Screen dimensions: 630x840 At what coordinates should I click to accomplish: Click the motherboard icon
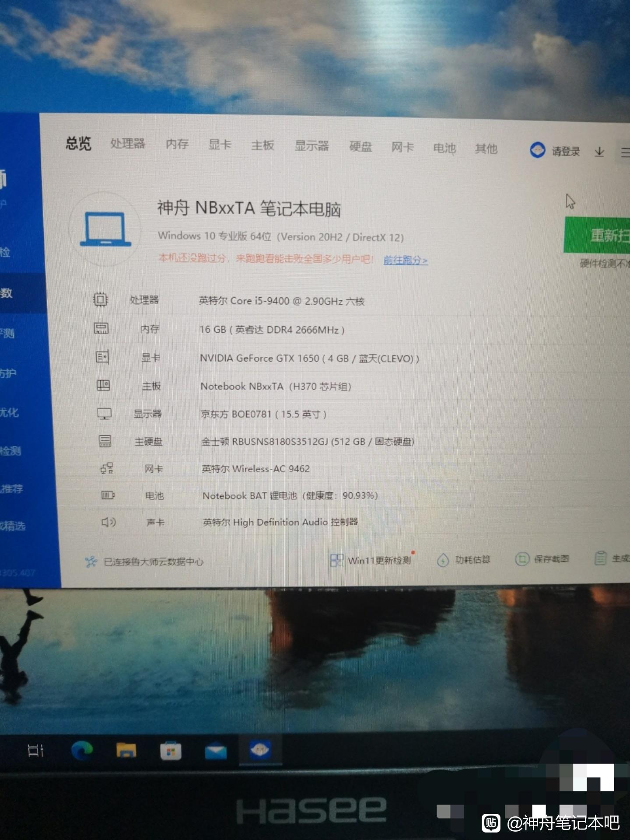(x=103, y=385)
